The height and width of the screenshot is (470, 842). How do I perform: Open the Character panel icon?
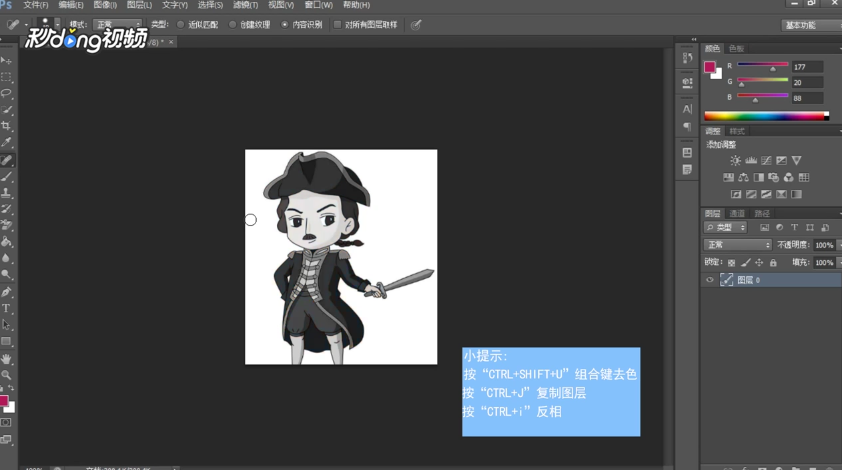[x=687, y=109]
